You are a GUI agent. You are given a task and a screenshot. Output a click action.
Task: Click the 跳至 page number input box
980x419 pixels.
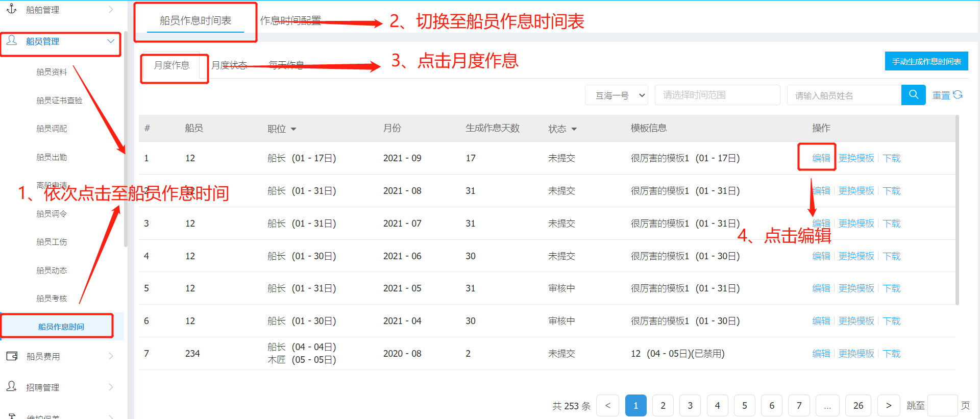point(942,406)
